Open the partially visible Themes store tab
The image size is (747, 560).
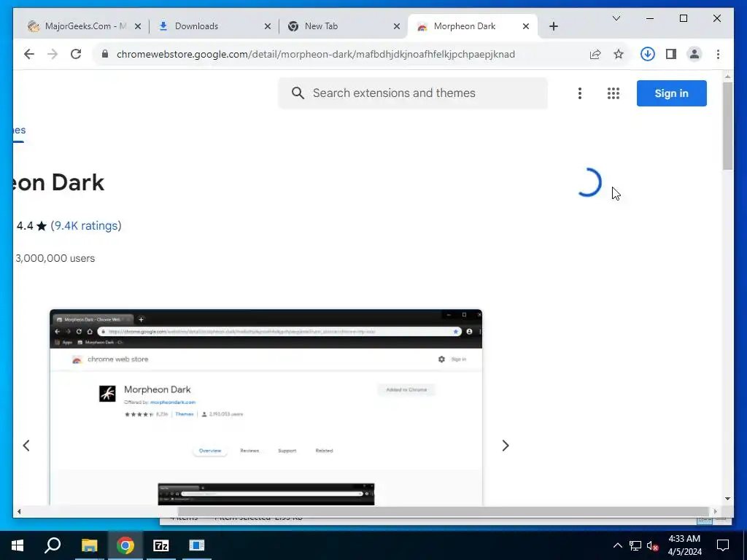[x=19, y=130]
